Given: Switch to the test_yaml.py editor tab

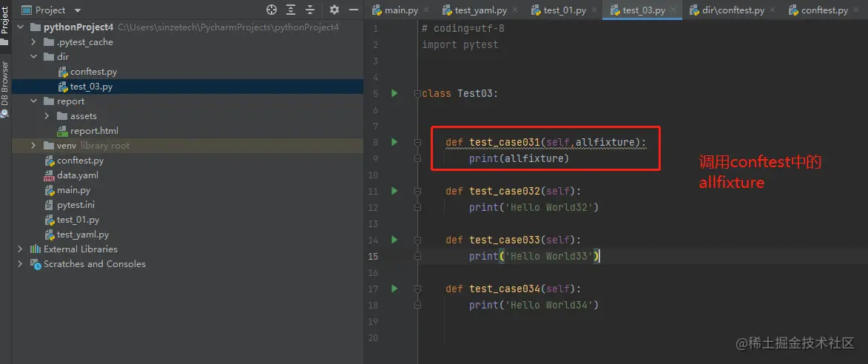Looking at the screenshot, I should coord(480,10).
